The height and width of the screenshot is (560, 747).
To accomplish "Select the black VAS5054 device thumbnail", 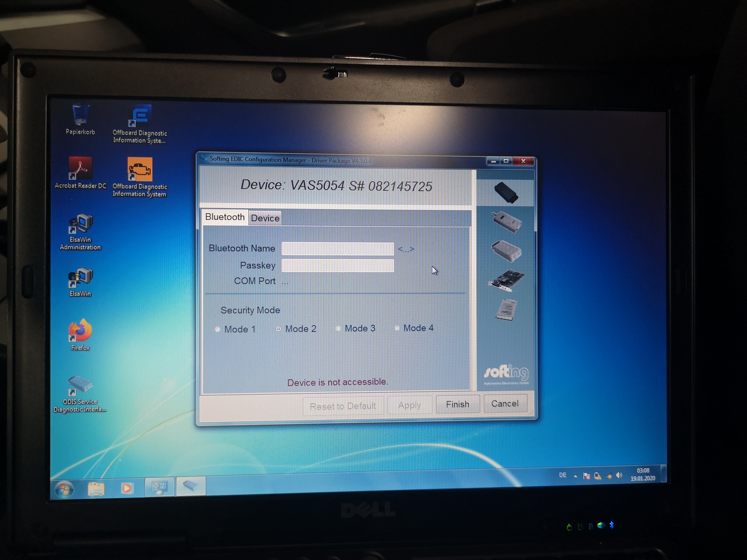I will point(506,193).
